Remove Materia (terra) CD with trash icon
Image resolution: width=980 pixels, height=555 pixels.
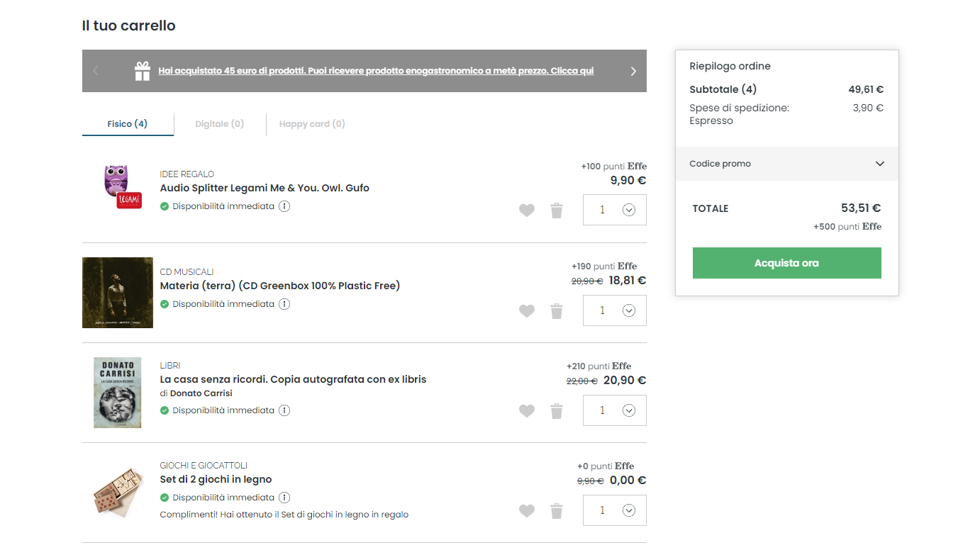557,310
